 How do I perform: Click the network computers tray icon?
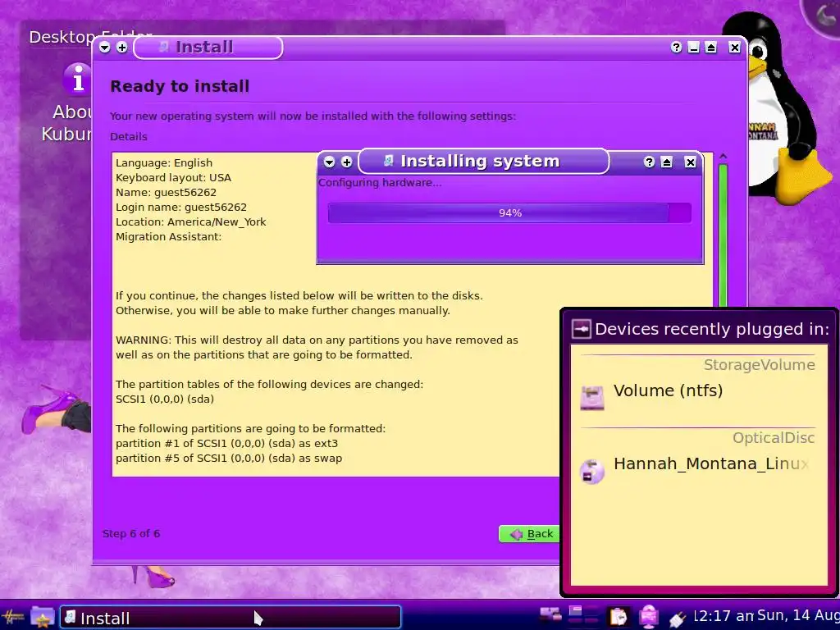(x=550, y=614)
